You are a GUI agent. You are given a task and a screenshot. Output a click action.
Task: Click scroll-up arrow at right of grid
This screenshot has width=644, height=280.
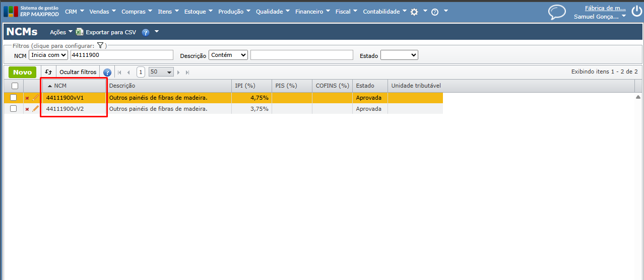pos(638,97)
